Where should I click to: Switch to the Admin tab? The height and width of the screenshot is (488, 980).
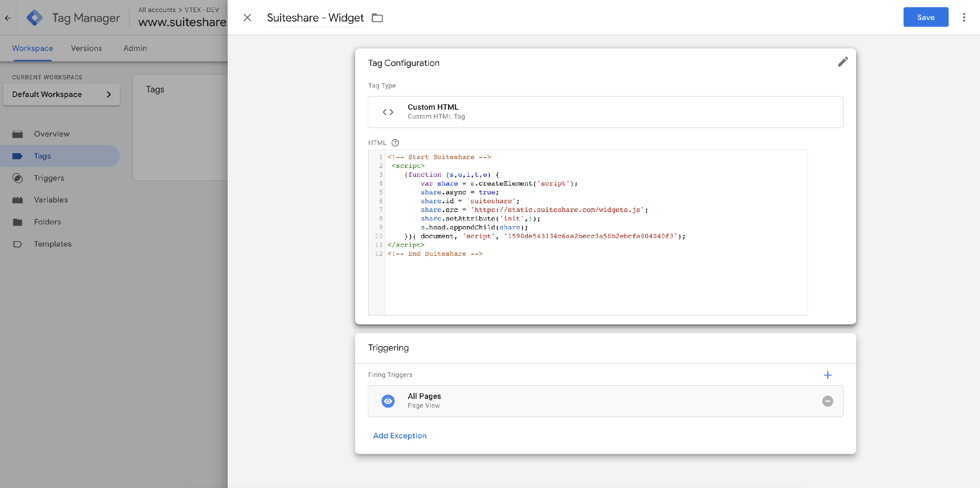point(135,48)
